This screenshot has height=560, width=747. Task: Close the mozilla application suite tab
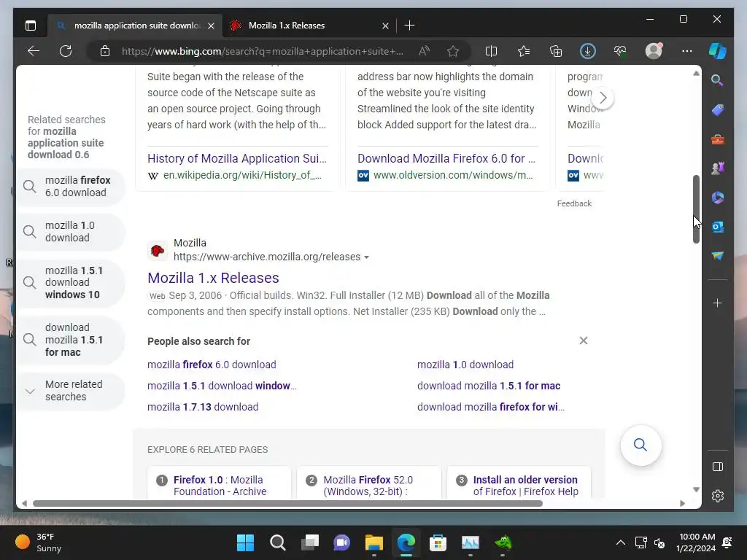point(211,26)
